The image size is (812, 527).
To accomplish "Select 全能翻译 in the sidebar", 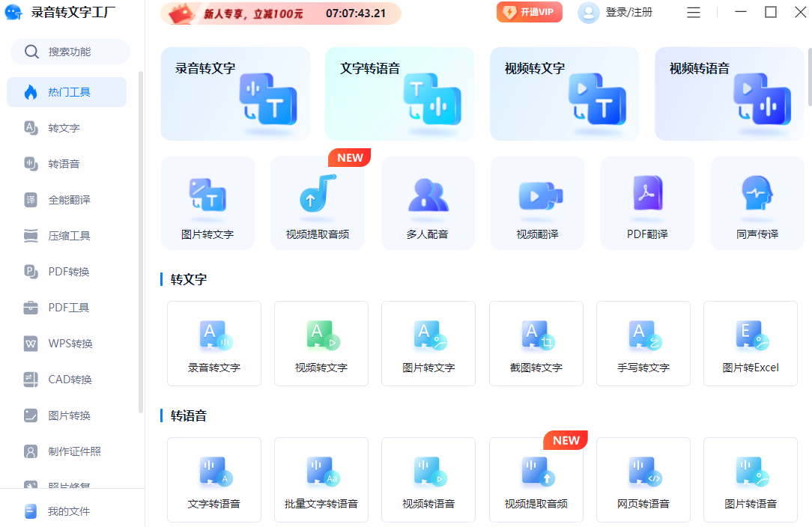I will 69,200.
